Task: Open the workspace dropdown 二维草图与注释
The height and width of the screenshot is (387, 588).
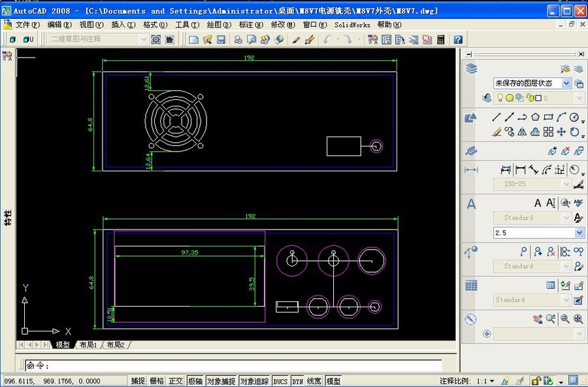Action: tap(97, 39)
